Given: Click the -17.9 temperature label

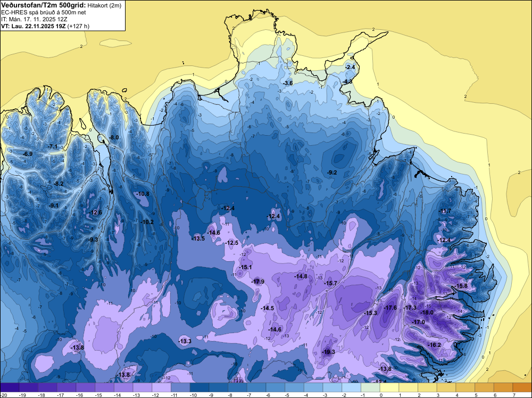Looking at the screenshot, I should 257,281.
